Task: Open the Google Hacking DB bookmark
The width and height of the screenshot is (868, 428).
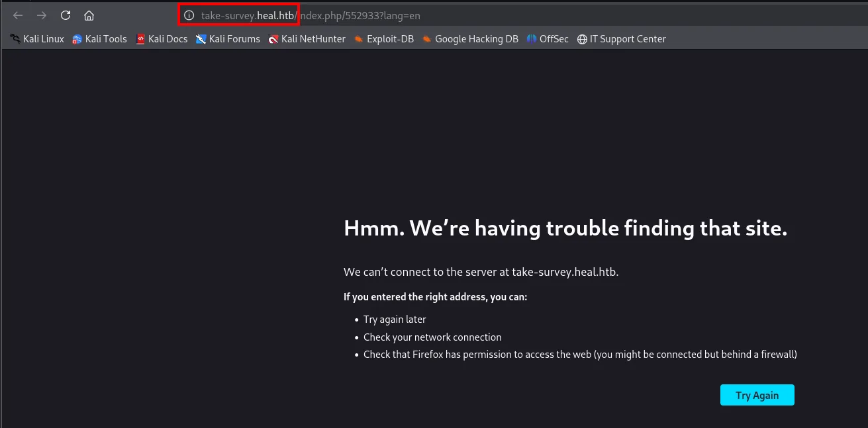Action: click(x=470, y=39)
